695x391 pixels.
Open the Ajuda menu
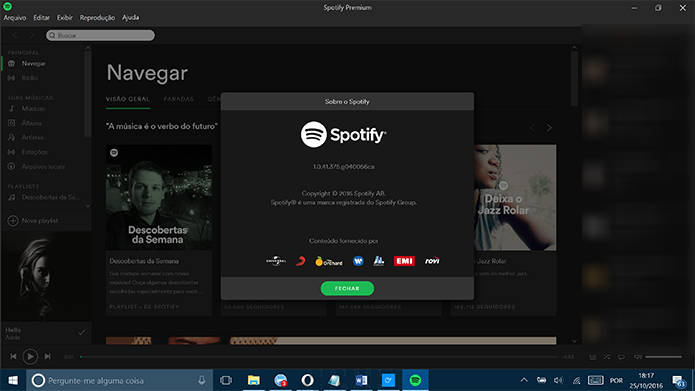[130, 18]
